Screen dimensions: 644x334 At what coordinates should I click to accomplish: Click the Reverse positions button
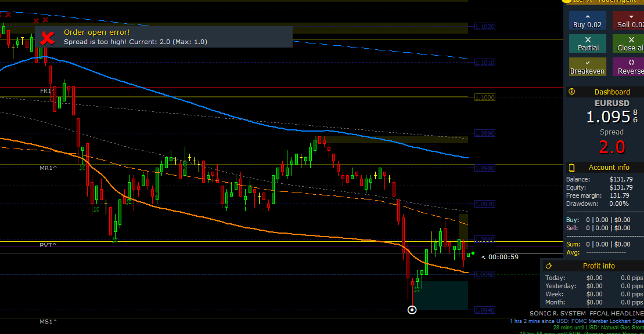pyautogui.click(x=628, y=67)
